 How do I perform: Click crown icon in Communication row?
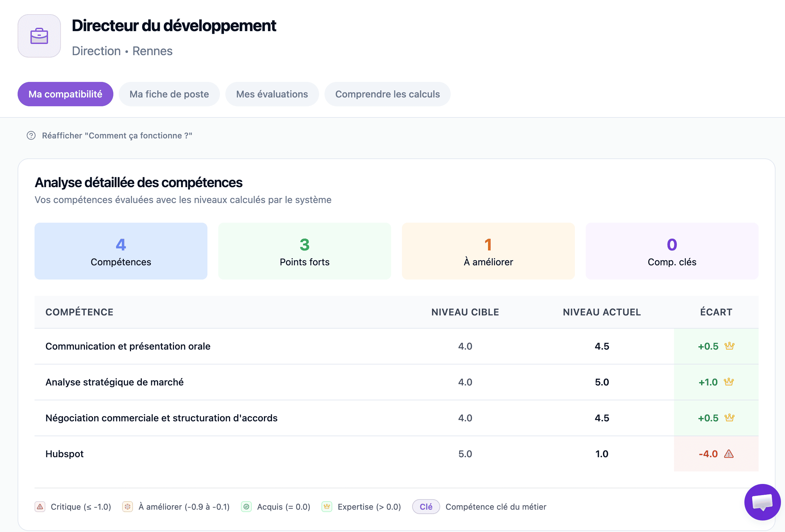[x=730, y=346]
